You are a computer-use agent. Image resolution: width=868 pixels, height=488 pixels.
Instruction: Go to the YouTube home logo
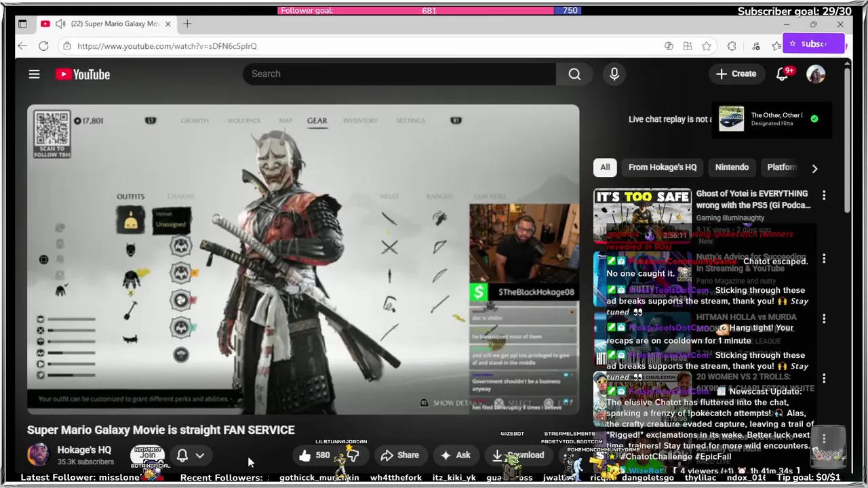(83, 75)
